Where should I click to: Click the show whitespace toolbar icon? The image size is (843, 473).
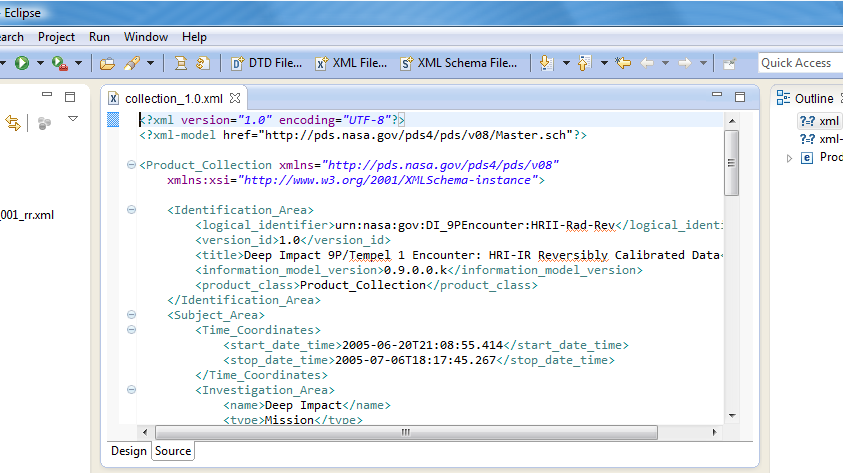click(203, 63)
